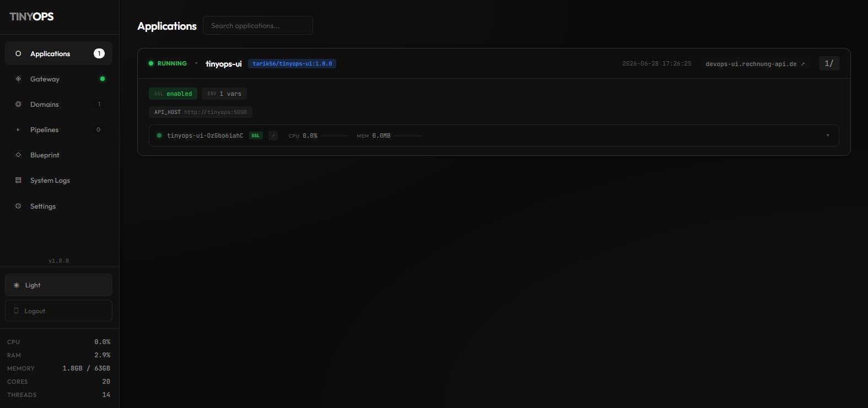Viewport: 868px width, 408px height.
Task: Click the Applications count badge
Action: tap(99, 53)
